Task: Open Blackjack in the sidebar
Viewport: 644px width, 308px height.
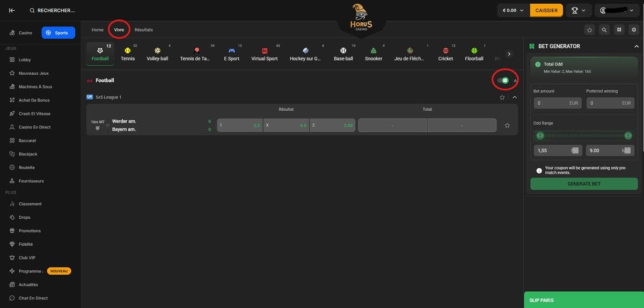Action: [28, 154]
